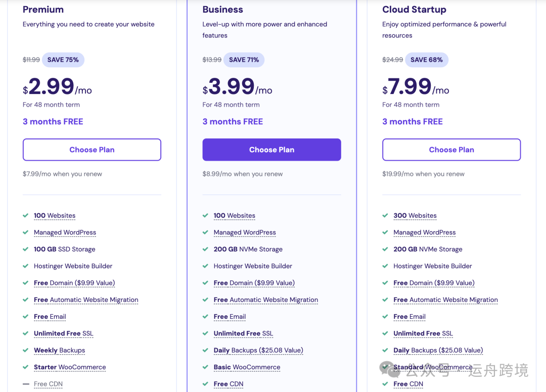Viewport: 546px width, 392px height.
Task: Open the Starter WooCommerce feature link
Action: 70,367
